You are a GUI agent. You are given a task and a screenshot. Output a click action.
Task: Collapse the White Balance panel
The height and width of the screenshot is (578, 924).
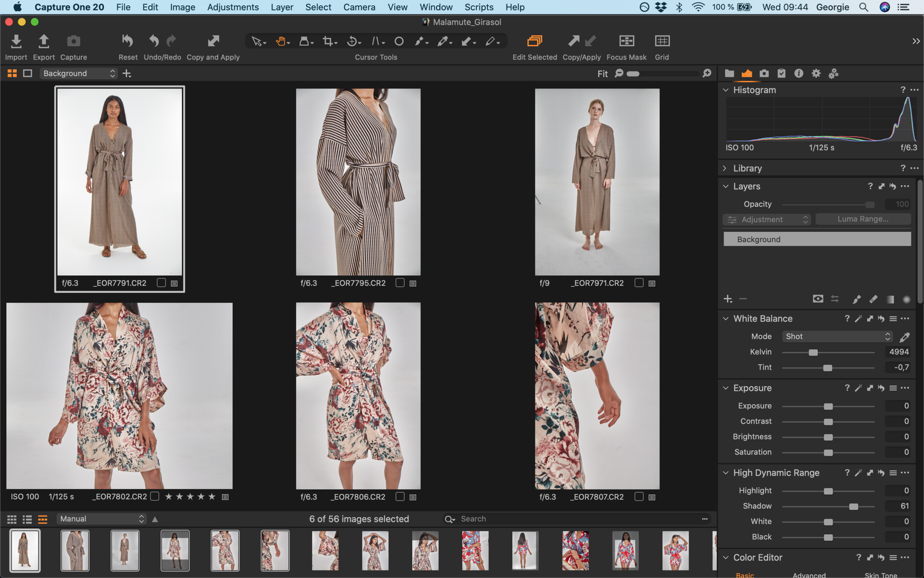click(x=726, y=318)
